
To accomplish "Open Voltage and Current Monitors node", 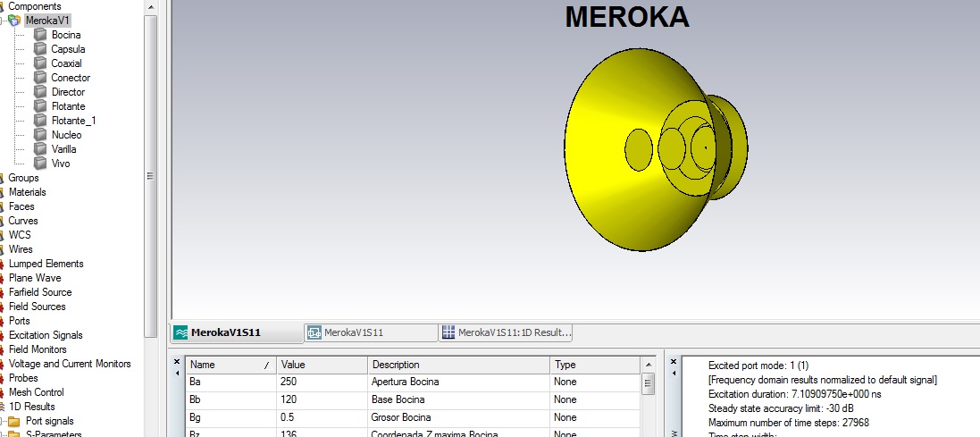I will pyautogui.click(x=70, y=363).
